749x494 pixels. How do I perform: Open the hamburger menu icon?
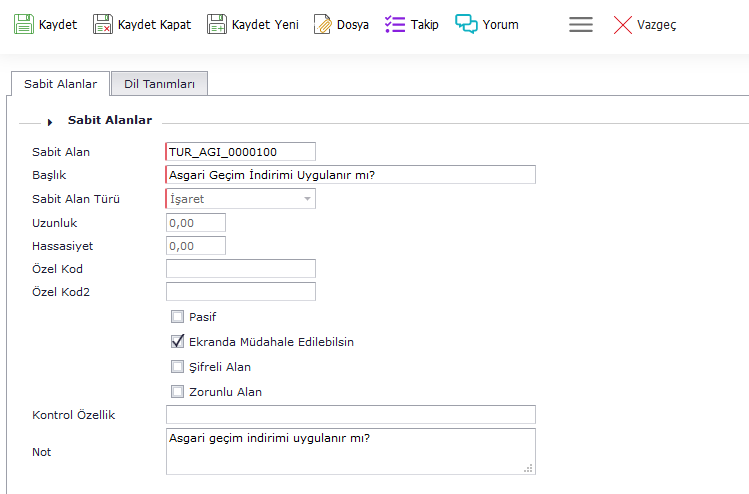point(581,24)
